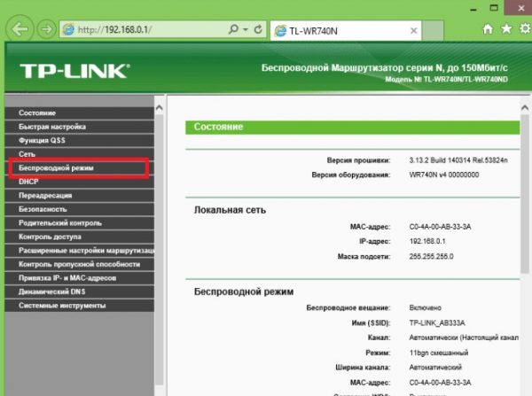Screen dimensions: 532x396
Task: Select the TL-WR740N browser tab
Action: pos(346,31)
